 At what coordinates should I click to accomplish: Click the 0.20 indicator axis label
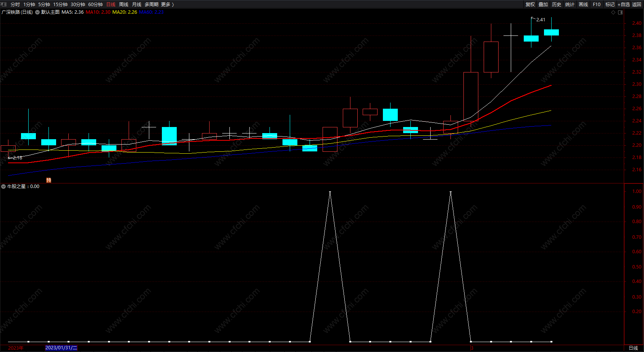tap(637, 312)
